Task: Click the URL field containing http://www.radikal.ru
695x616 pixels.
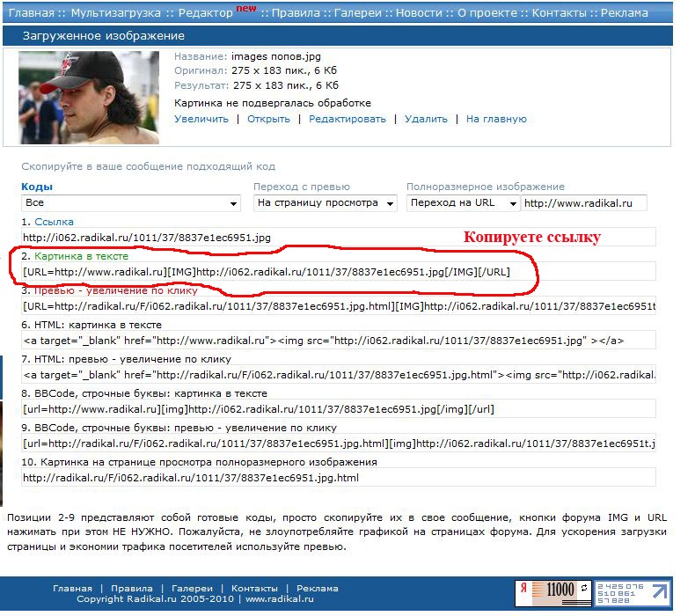Action: point(584,203)
